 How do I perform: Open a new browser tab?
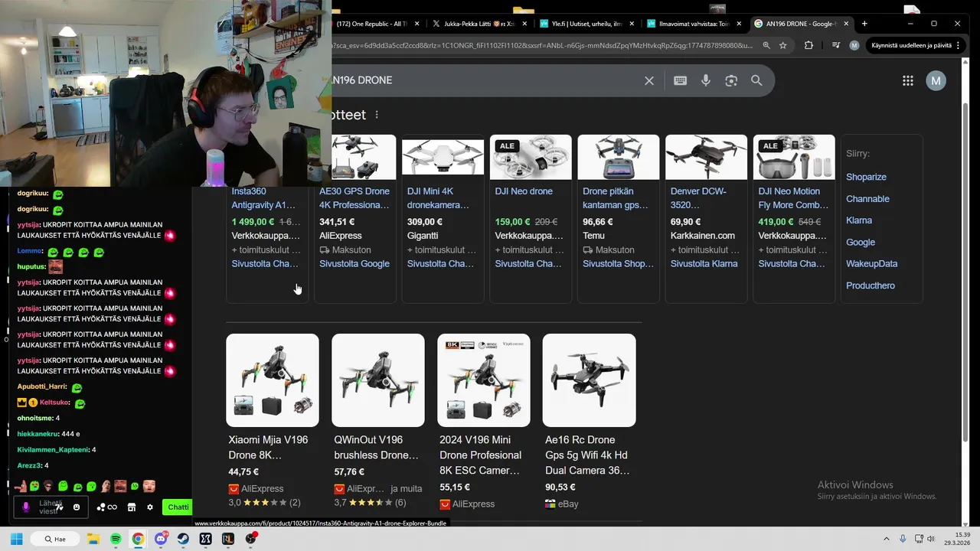click(864, 24)
